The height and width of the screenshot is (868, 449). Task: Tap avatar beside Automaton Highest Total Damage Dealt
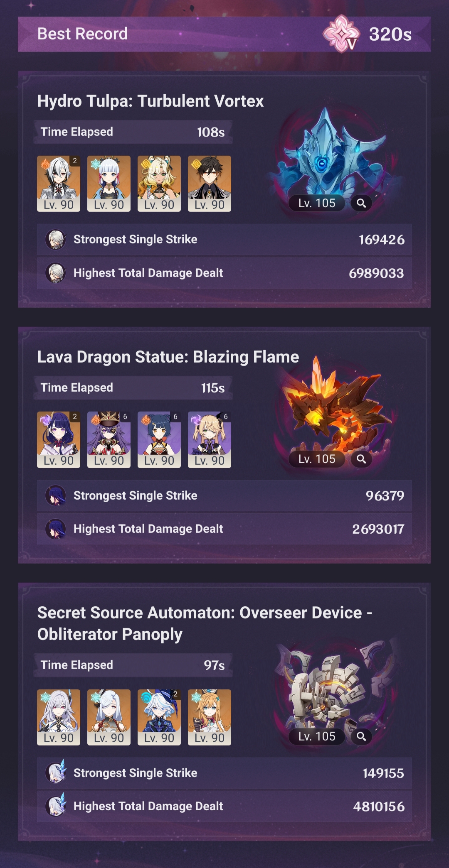pyautogui.click(x=55, y=806)
